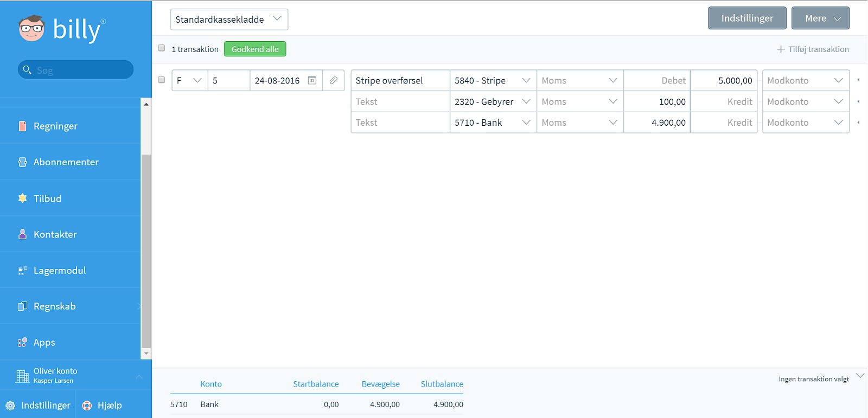Screen dimensions: 868x418
Task: Click the Oliver konto account switcher
Action: [x=76, y=375]
